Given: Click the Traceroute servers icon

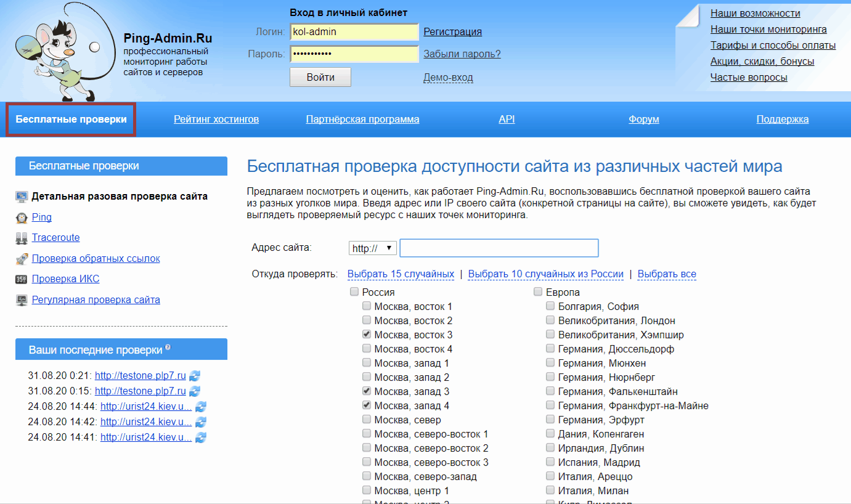Looking at the screenshot, I should click(x=22, y=238).
